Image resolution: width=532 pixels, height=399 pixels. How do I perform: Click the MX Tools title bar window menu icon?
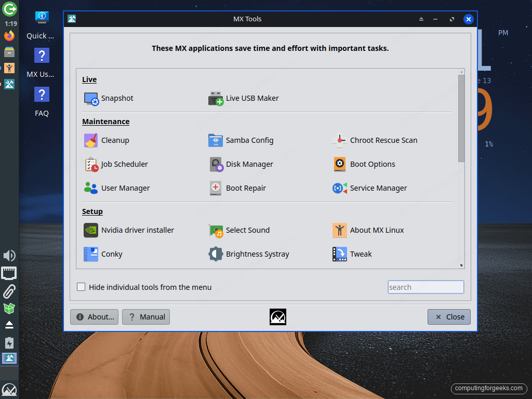[x=72, y=19]
